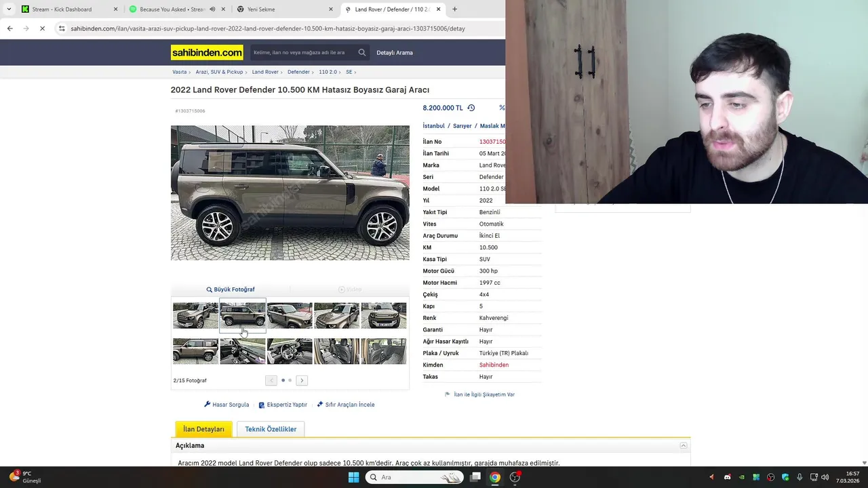Mute audio on the Because You Asked tab
Image resolution: width=868 pixels, height=488 pixels.
(x=212, y=9)
